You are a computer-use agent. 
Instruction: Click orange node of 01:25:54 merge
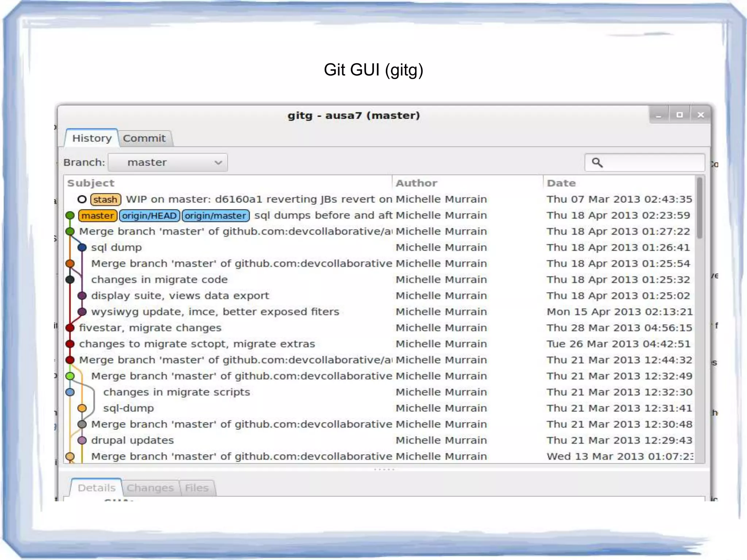(70, 264)
